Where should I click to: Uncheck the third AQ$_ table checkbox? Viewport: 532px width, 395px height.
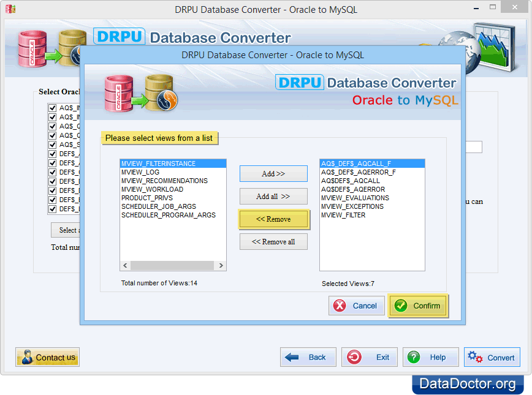[x=52, y=126]
